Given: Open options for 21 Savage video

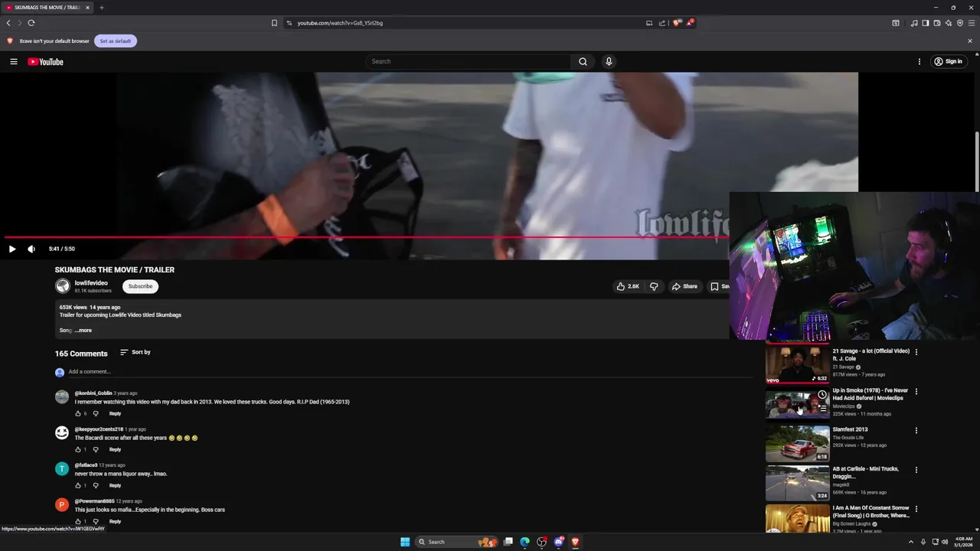Looking at the screenshot, I should click(x=916, y=352).
